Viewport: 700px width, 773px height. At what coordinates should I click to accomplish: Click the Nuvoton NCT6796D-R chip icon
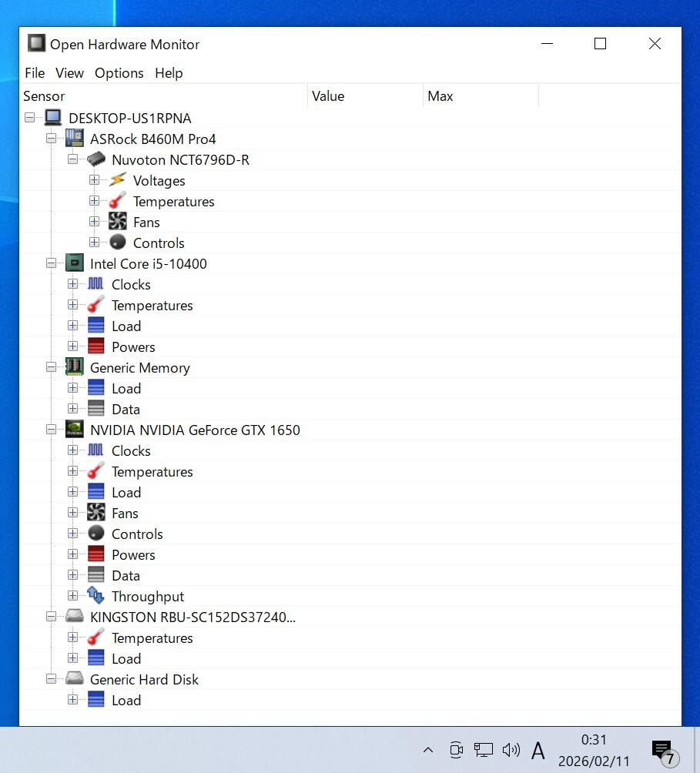pyautogui.click(x=96, y=159)
